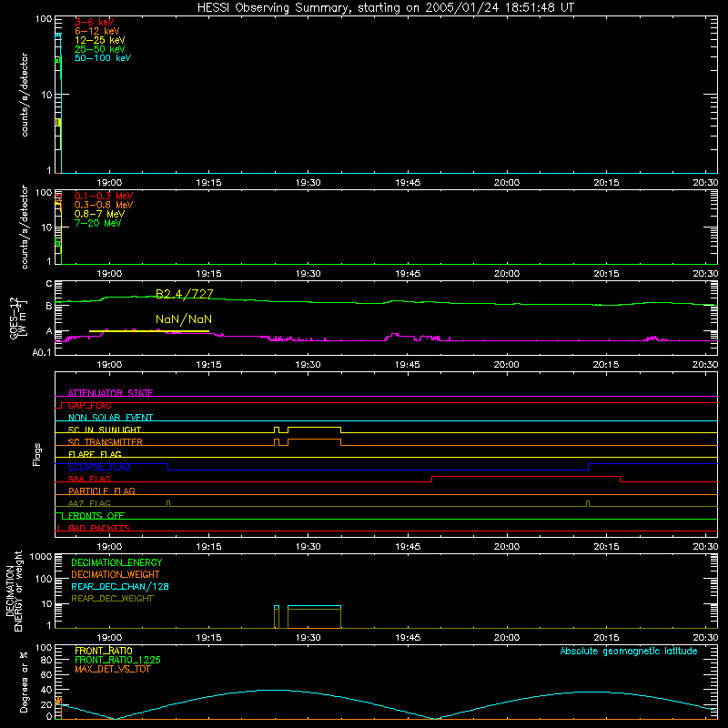728x728 pixels.
Task: Click the ECLIPSE_FLAG label
Action: 99,467
